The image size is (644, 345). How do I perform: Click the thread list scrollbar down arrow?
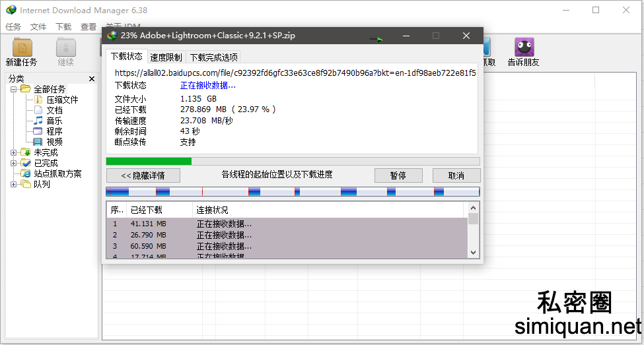(x=473, y=252)
